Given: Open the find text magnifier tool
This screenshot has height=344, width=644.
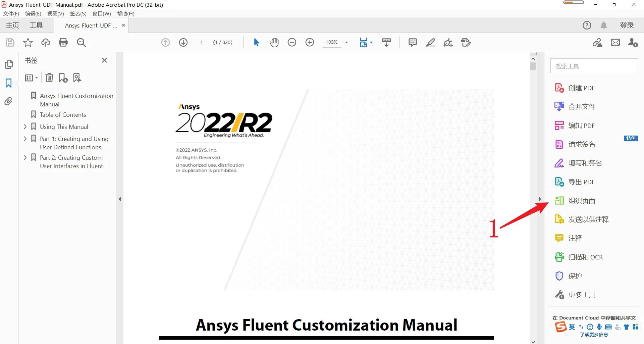Looking at the screenshot, I should coord(81,42).
